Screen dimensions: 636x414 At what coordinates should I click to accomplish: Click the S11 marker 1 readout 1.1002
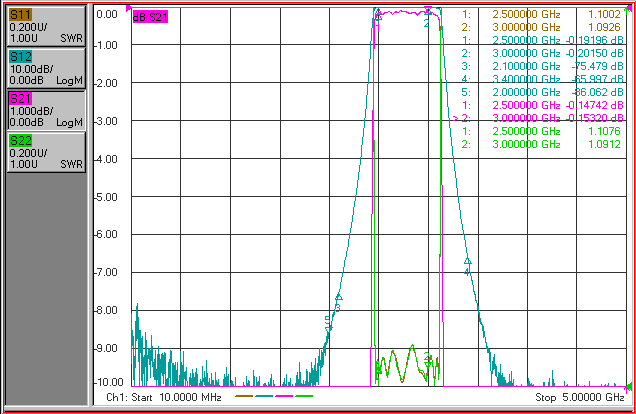coord(604,14)
